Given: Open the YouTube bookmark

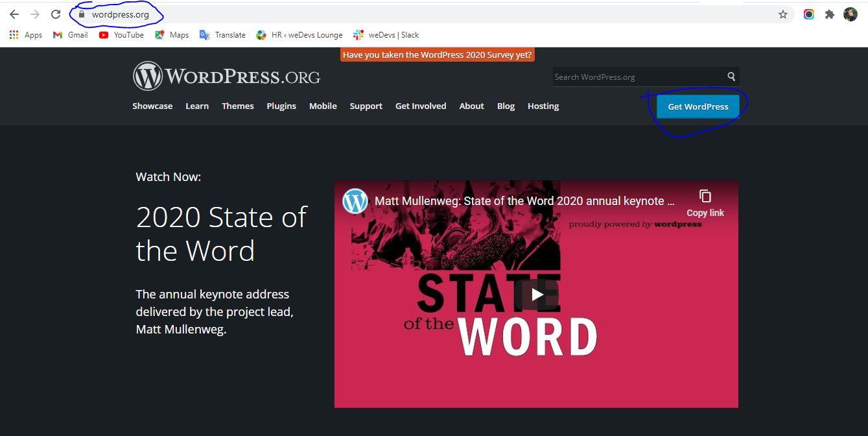Looking at the screenshot, I should 121,35.
